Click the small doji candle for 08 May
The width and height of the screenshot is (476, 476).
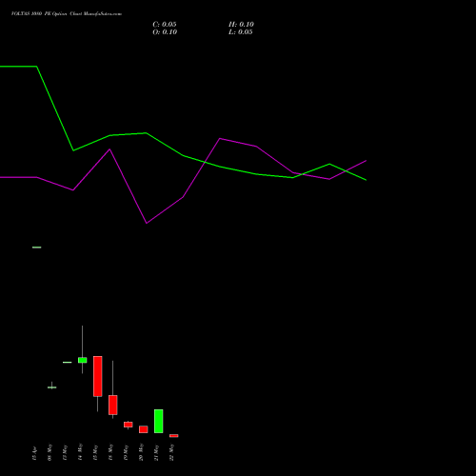52,387
